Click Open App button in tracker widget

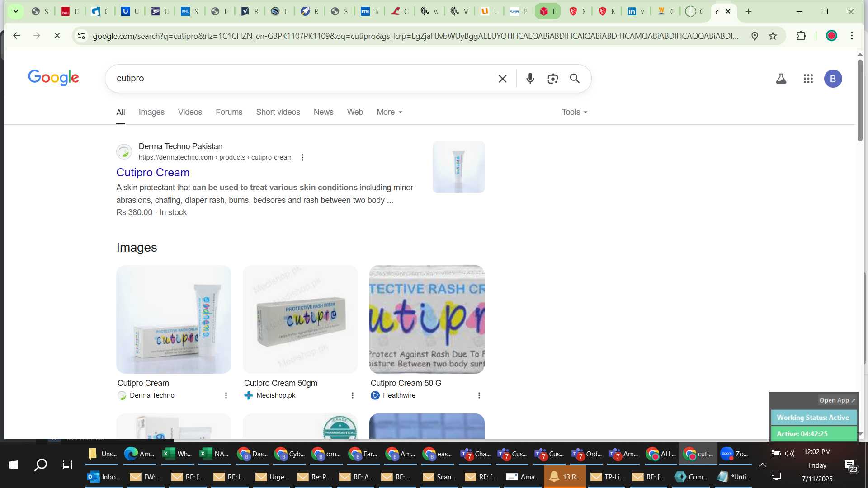(x=837, y=400)
